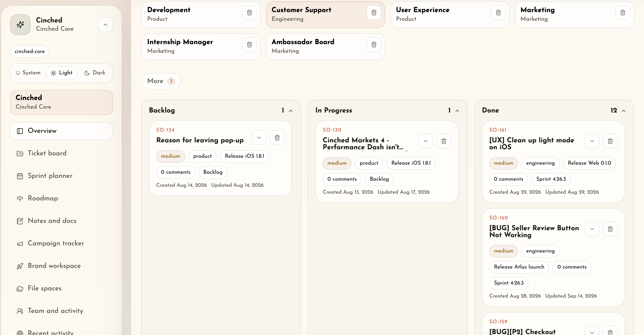Switch theme to Dark
The height and width of the screenshot is (335, 644).
[95, 73]
